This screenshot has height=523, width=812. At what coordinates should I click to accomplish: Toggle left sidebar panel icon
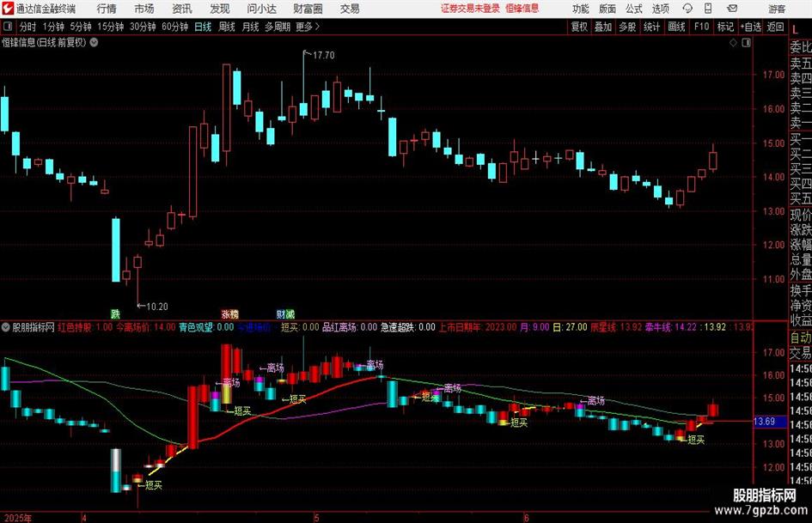pyautogui.click(x=8, y=27)
